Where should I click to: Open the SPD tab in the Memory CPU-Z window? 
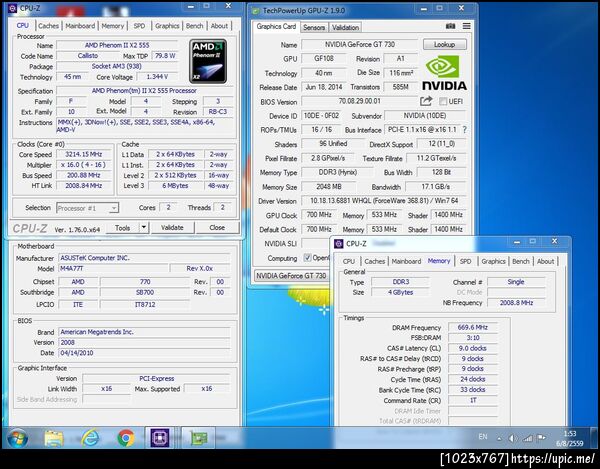465,261
